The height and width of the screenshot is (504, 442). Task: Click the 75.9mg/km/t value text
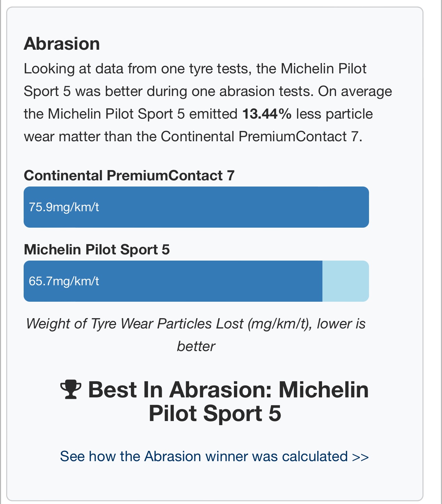64,207
